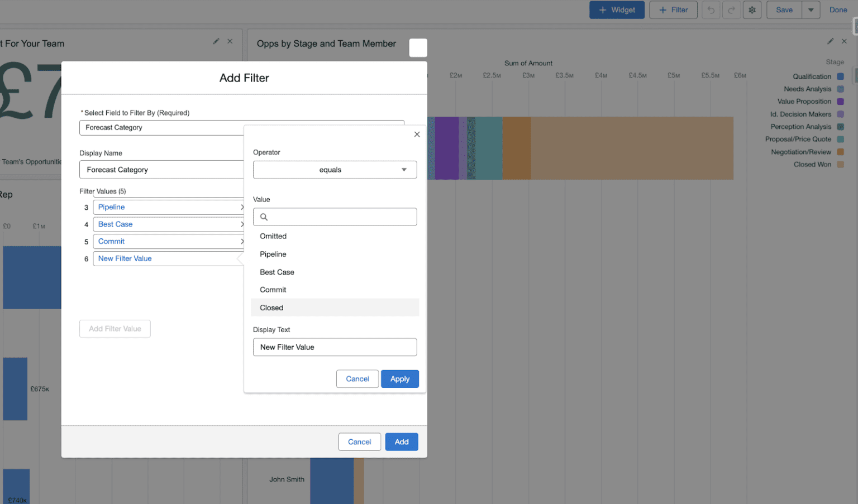Click the Qualification legend color square
858x504 pixels.
tap(840, 76)
